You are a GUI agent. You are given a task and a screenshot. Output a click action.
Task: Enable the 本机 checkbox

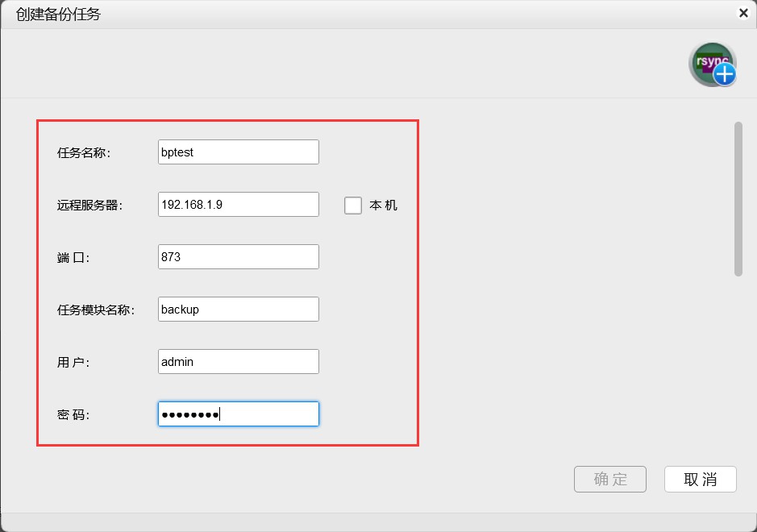click(x=353, y=205)
